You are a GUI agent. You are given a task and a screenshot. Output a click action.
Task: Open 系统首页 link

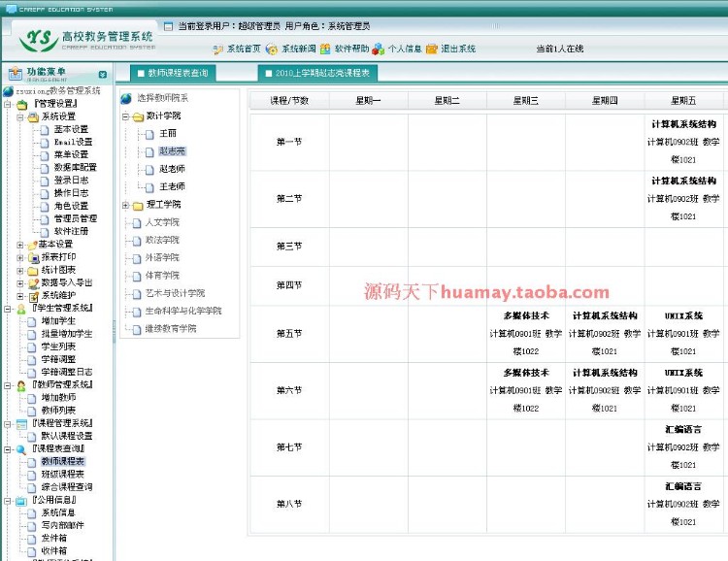click(x=244, y=49)
